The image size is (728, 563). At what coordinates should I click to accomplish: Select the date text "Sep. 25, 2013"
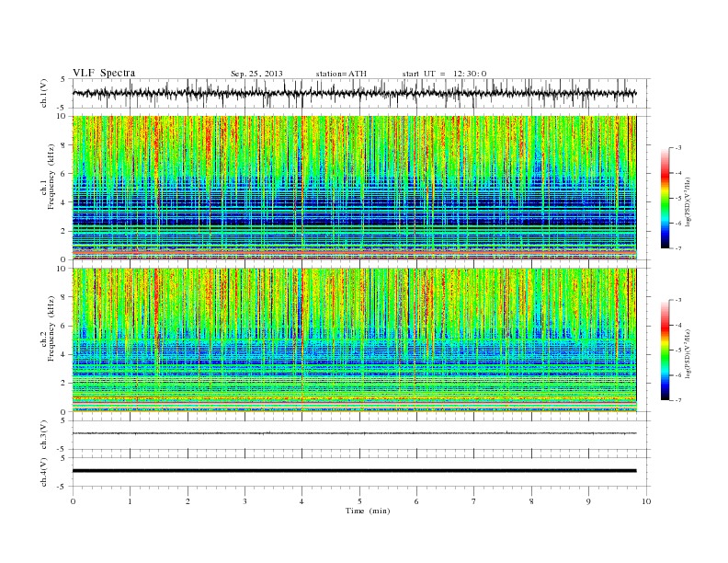(256, 74)
